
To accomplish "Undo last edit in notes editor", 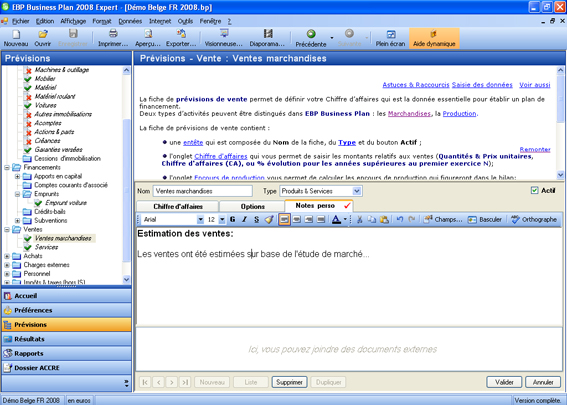I will point(400,219).
